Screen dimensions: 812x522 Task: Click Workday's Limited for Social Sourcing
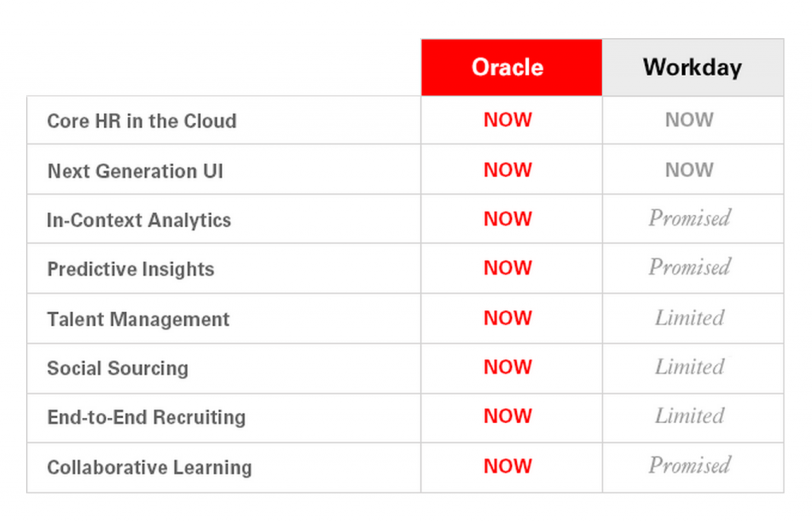[x=689, y=367]
